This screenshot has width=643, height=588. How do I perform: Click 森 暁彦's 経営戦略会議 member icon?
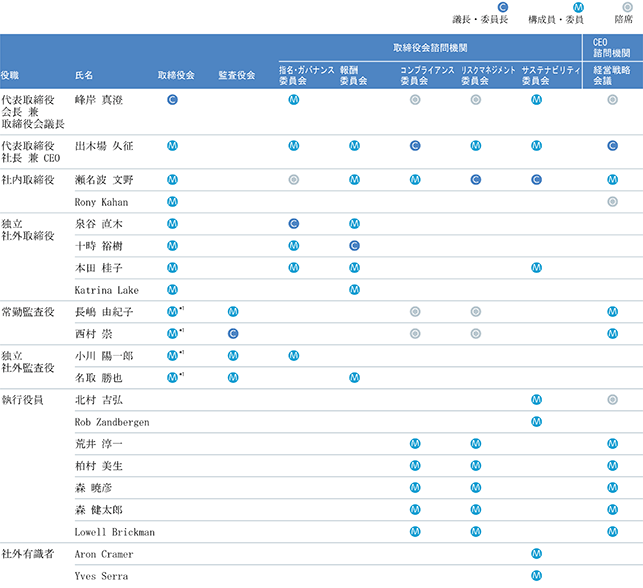(612, 488)
